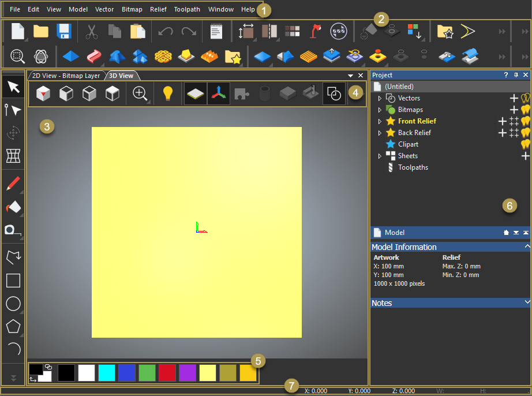Expand more tools at the toolbox bottom
This screenshot has width=532, height=396.
[x=13, y=378]
